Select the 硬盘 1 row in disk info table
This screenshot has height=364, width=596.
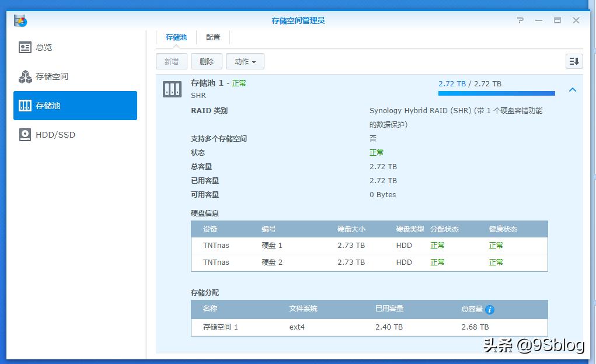click(x=369, y=246)
